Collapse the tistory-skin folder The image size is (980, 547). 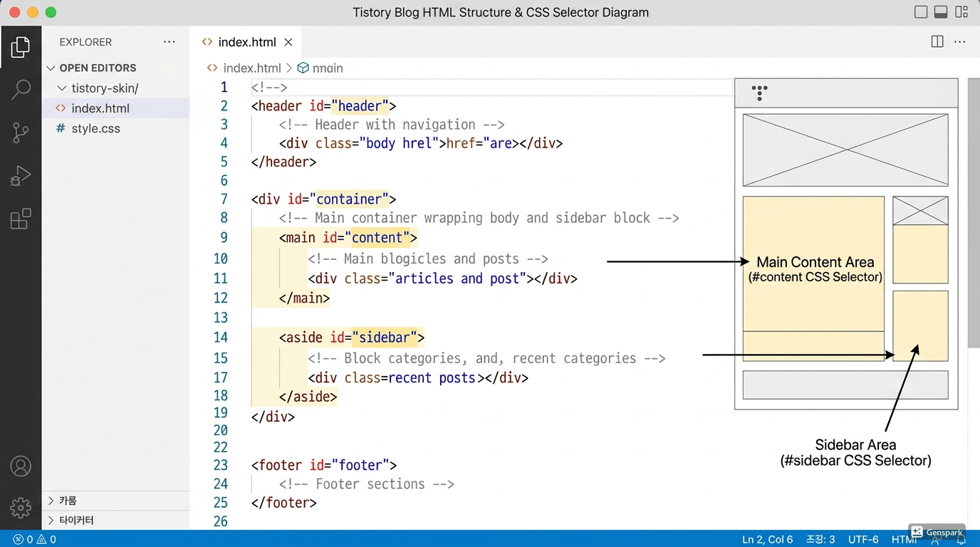(63, 88)
